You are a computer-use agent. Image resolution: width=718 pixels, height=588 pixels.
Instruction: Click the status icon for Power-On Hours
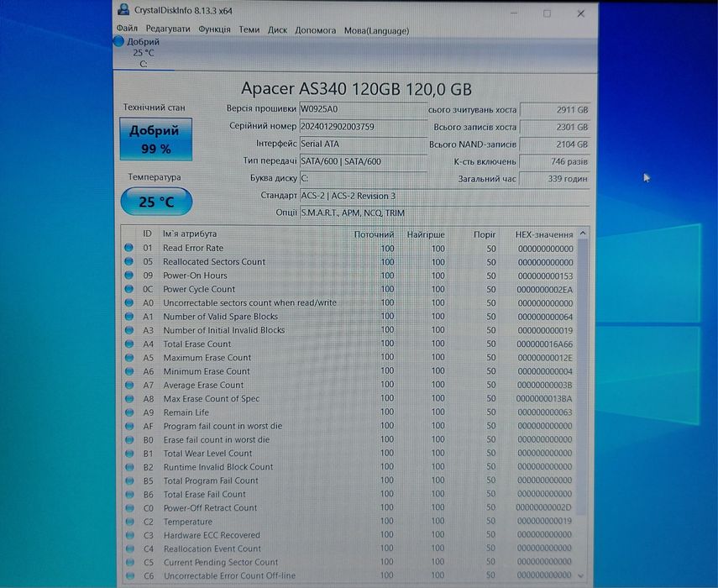pyautogui.click(x=128, y=276)
